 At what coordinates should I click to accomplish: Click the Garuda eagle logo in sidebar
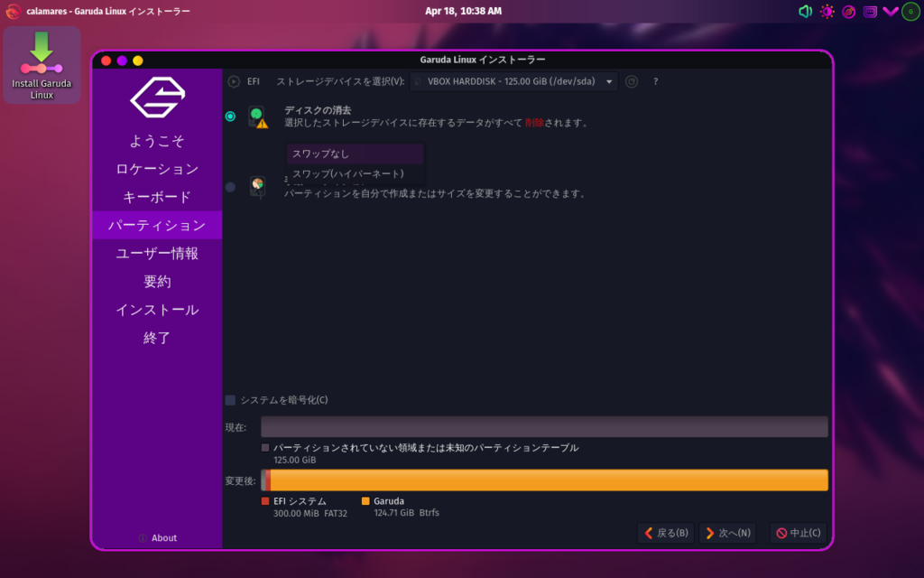tap(157, 98)
